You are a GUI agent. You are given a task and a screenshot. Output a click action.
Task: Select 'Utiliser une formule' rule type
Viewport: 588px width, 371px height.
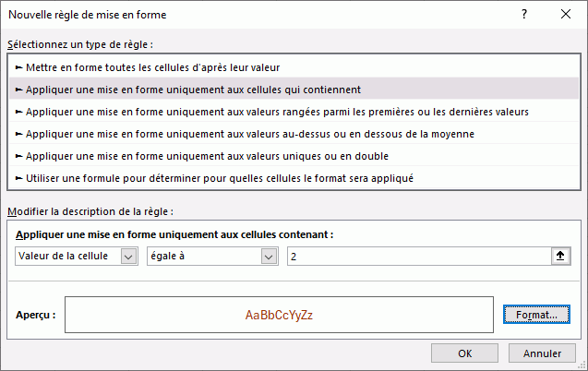[220, 178]
